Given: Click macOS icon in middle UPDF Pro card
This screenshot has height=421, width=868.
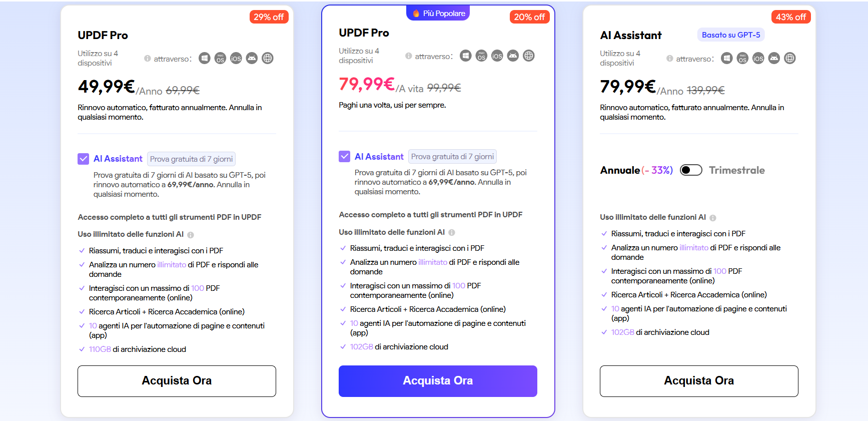Looking at the screenshot, I should coord(481,56).
